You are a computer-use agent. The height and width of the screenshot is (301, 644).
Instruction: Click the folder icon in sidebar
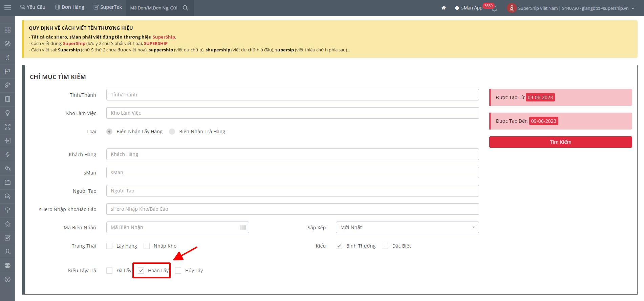coord(7,182)
